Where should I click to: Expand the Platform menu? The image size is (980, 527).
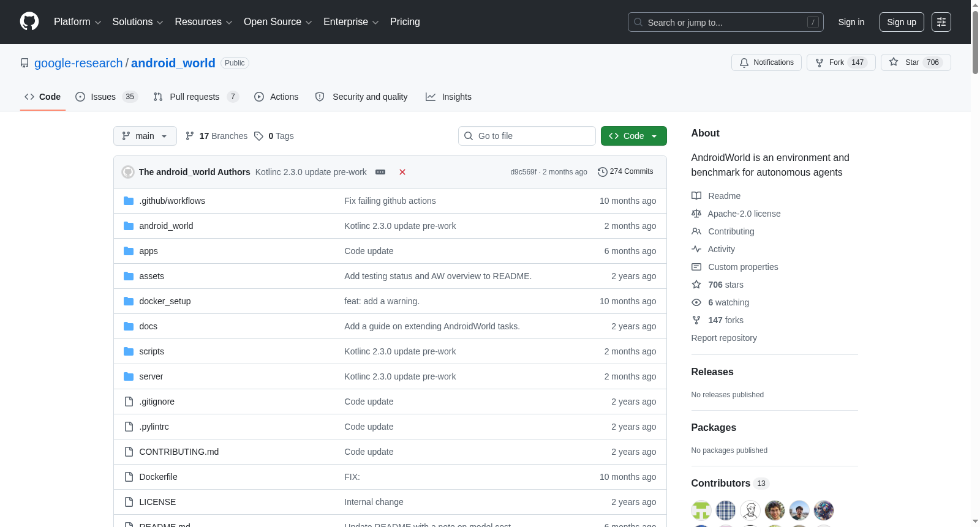tap(77, 22)
